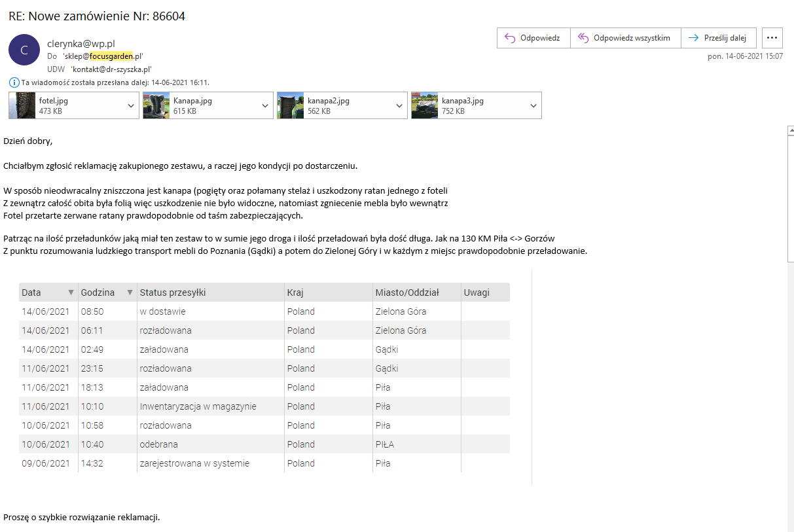This screenshot has height=532, width=794.
Task: Click the message scrollbar up arrow
Action: point(790,130)
